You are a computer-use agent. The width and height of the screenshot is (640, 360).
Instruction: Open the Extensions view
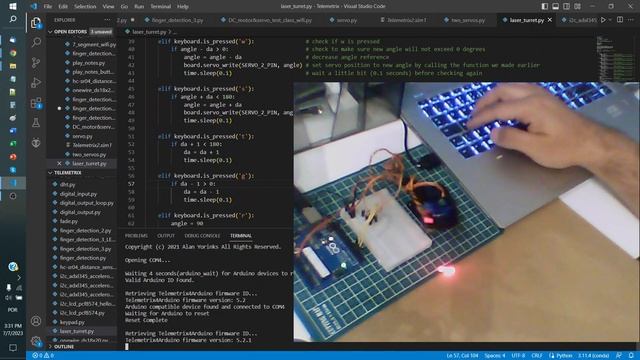click(x=36, y=102)
